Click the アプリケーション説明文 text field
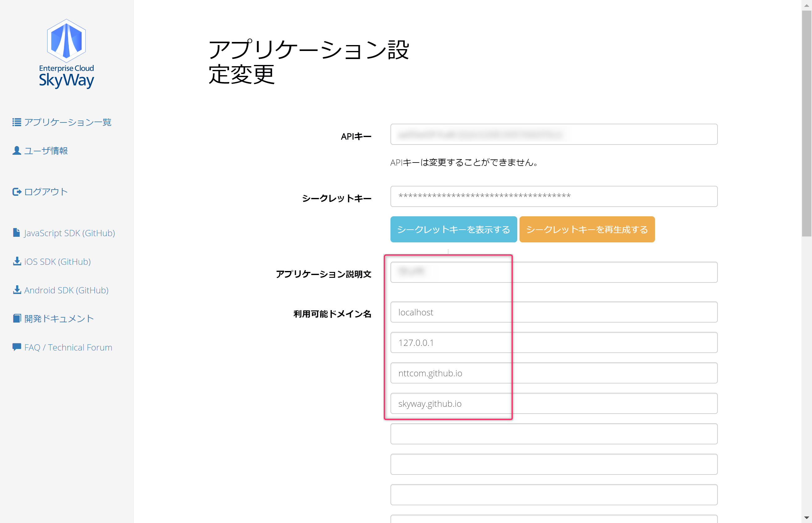 (553, 272)
